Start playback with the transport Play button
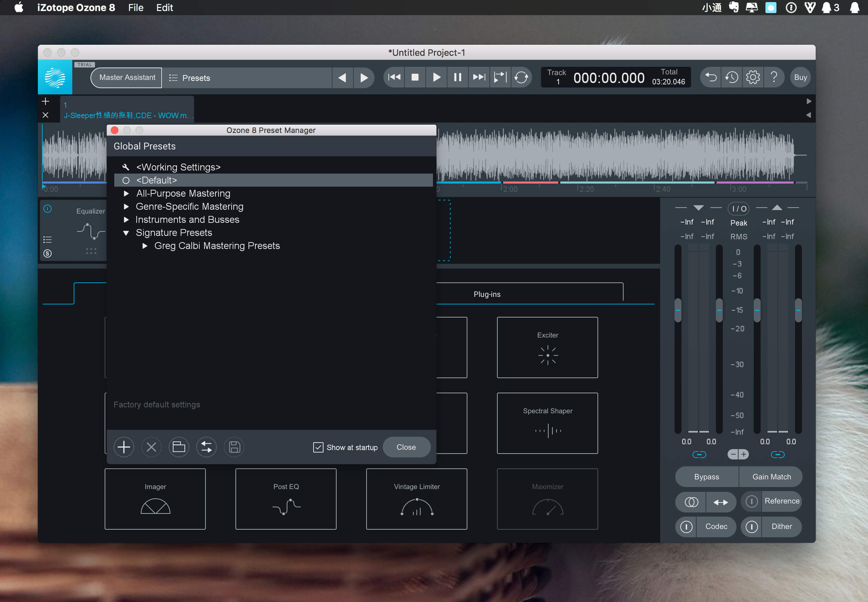Image resolution: width=868 pixels, height=602 pixels. coord(436,77)
